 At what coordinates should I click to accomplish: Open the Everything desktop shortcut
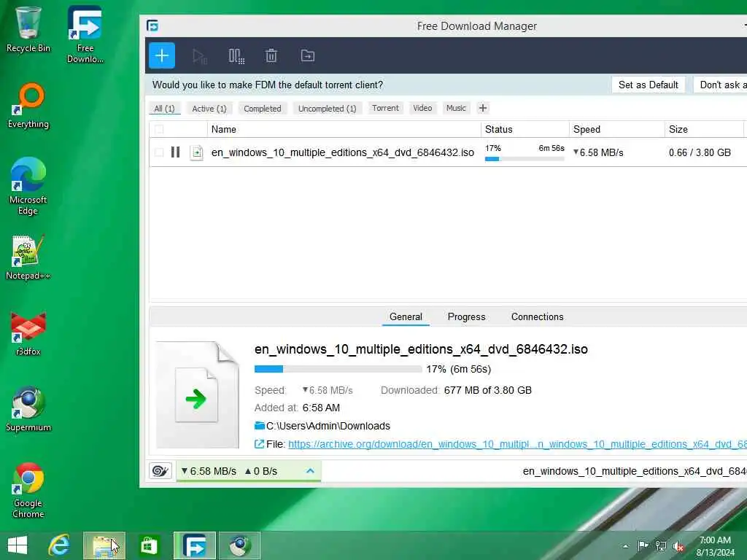click(28, 106)
